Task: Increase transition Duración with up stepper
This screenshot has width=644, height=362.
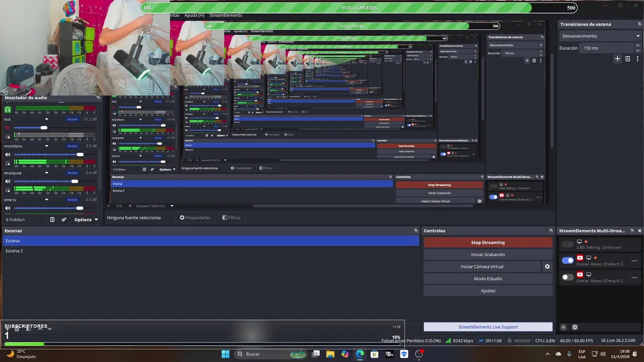Action: point(638,46)
